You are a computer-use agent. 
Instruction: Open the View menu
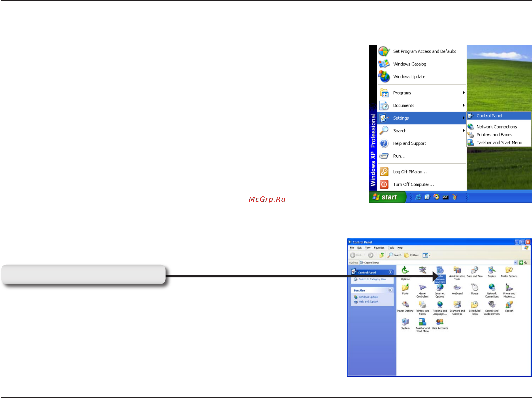point(368,248)
